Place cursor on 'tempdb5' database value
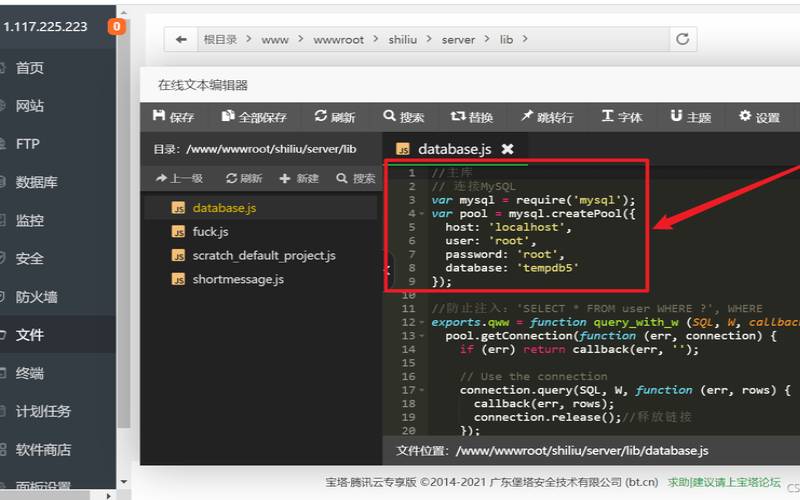The image size is (800, 500). (x=548, y=268)
